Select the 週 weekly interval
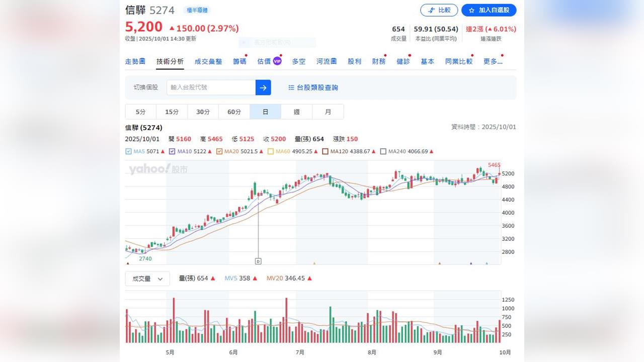 296,112
